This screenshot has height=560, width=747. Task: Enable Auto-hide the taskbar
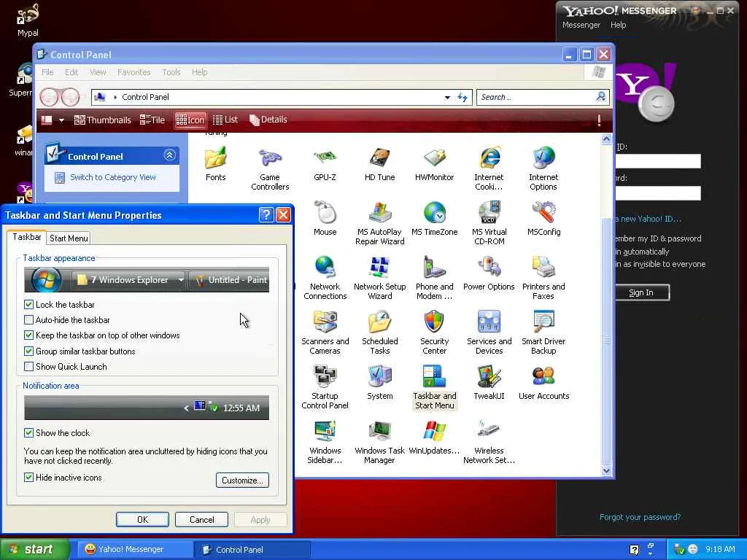(28, 319)
